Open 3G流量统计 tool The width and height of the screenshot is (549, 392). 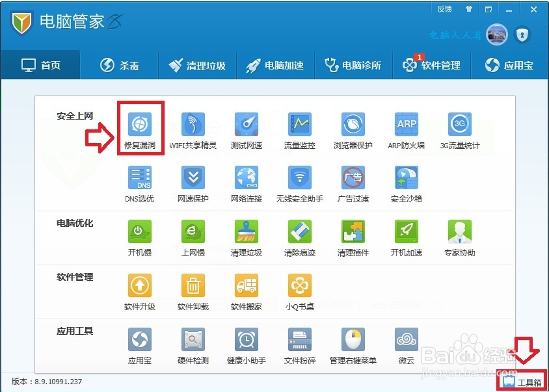pyautogui.click(x=460, y=130)
